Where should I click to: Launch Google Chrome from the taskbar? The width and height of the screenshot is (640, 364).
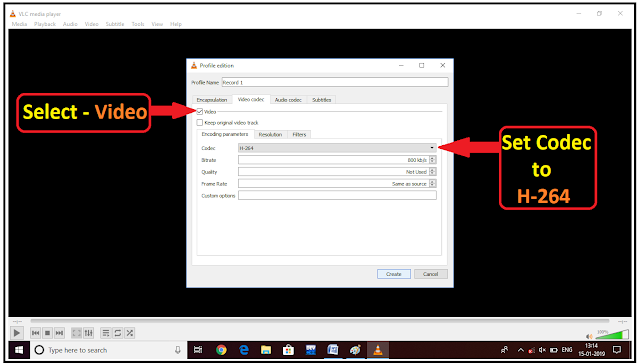click(x=221, y=350)
